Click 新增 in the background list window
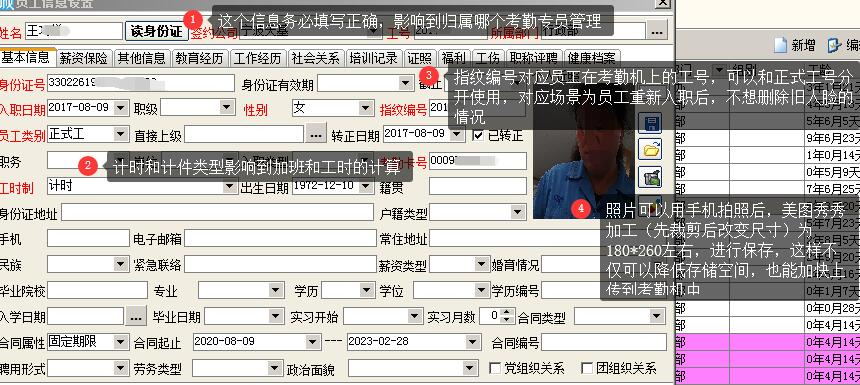 (x=795, y=45)
